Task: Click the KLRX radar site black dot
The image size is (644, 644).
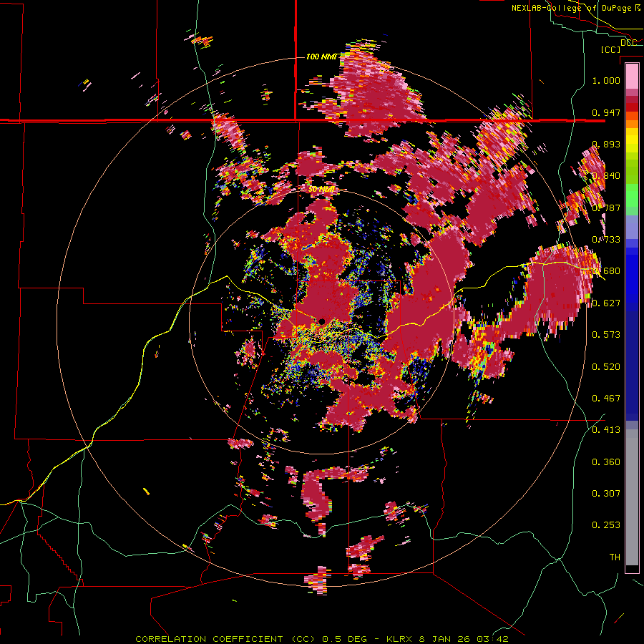Action: pyautogui.click(x=322, y=321)
